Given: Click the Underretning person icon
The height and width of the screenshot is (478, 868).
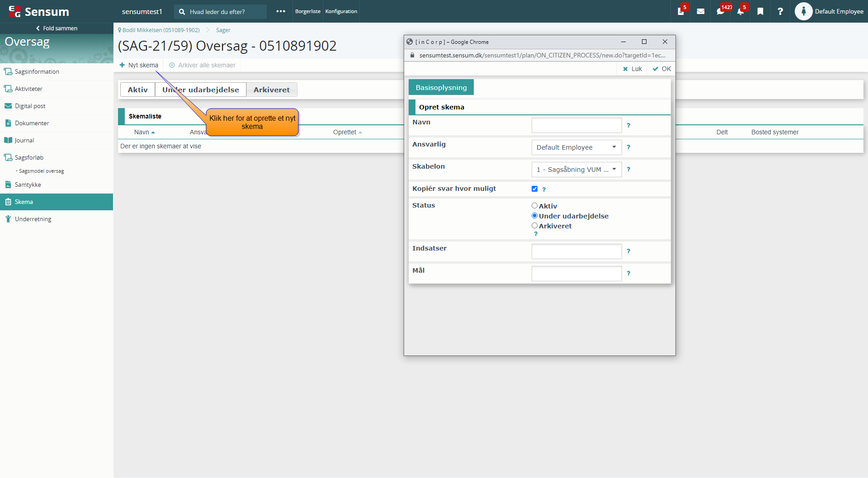Looking at the screenshot, I should pyautogui.click(x=8, y=219).
